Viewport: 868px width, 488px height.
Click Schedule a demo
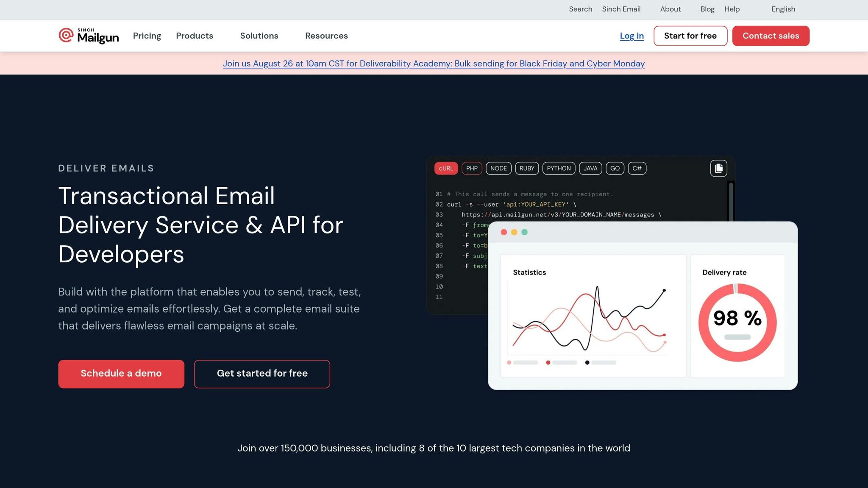click(x=121, y=374)
